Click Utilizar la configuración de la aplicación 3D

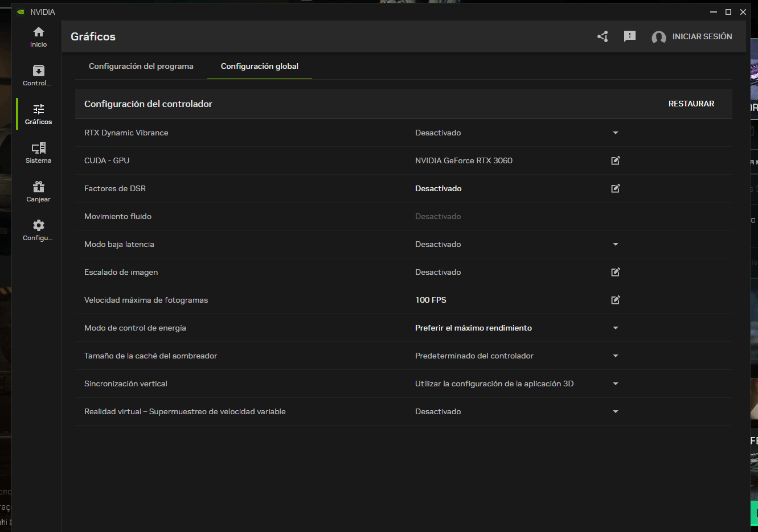[x=494, y=383]
